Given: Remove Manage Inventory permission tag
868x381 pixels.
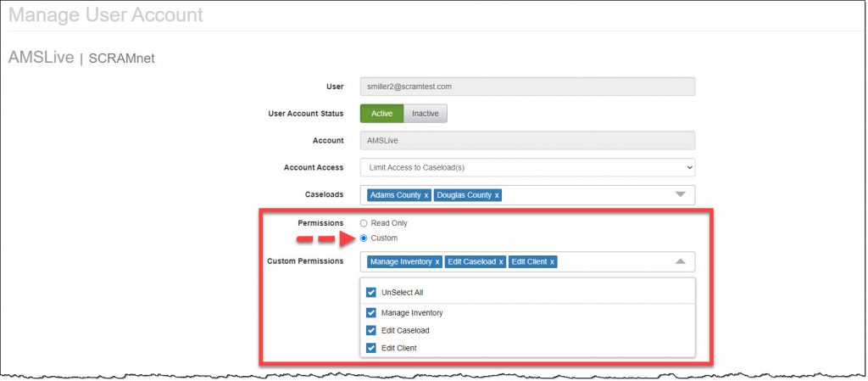Looking at the screenshot, I should (x=437, y=262).
